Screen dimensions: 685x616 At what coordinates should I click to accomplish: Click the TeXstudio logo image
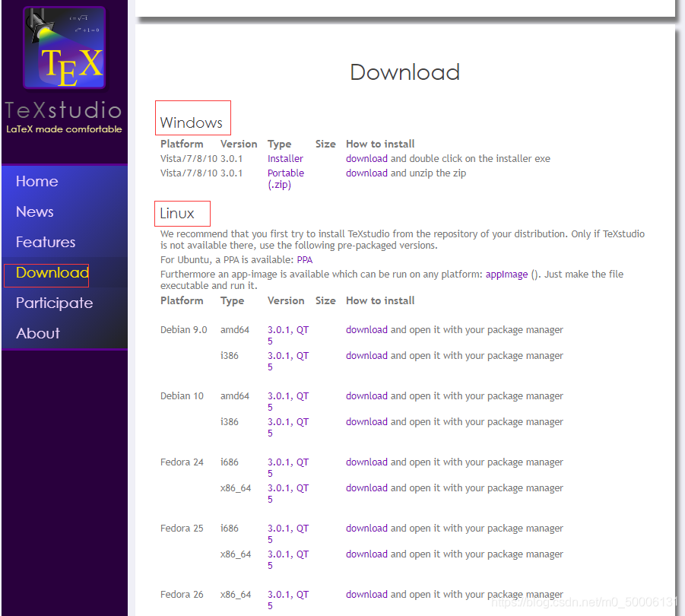[64, 48]
